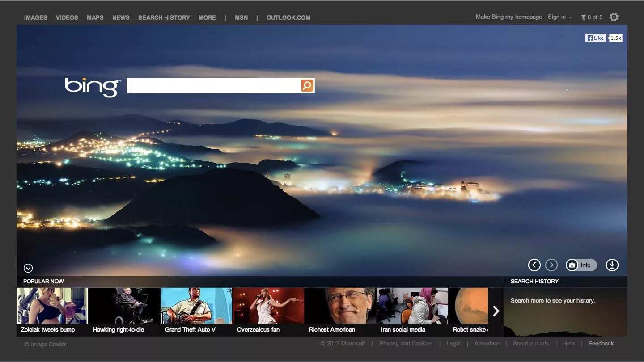Viewport: 644px width, 362px height.
Task: Click the © 2013 Microsoft text
Action: pyautogui.click(x=343, y=344)
